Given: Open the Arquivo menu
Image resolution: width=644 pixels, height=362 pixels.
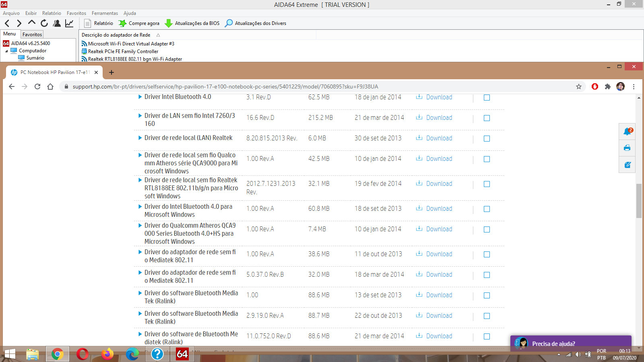Looking at the screenshot, I should tap(11, 13).
